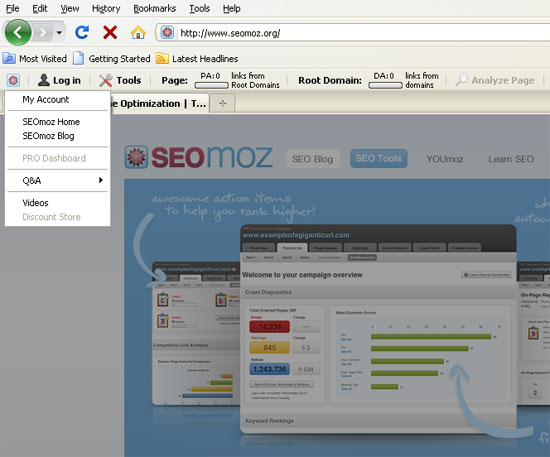Open the Getting Started bookmark
Viewport: 550px width, 457px height.
point(112,59)
